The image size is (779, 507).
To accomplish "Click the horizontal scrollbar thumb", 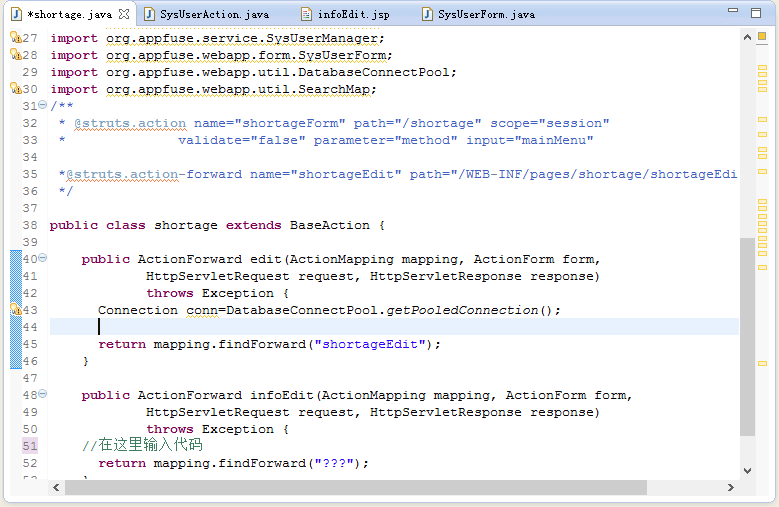I will 356,488.
